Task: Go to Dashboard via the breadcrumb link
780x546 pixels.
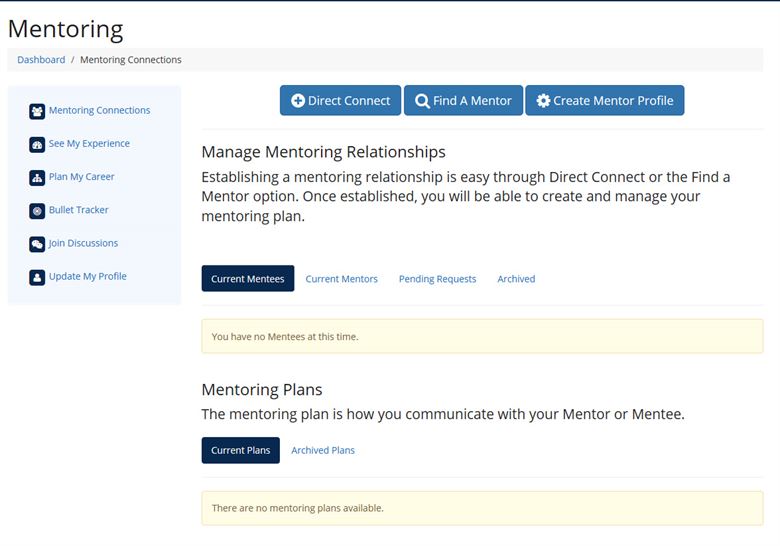Action: click(41, 60)
